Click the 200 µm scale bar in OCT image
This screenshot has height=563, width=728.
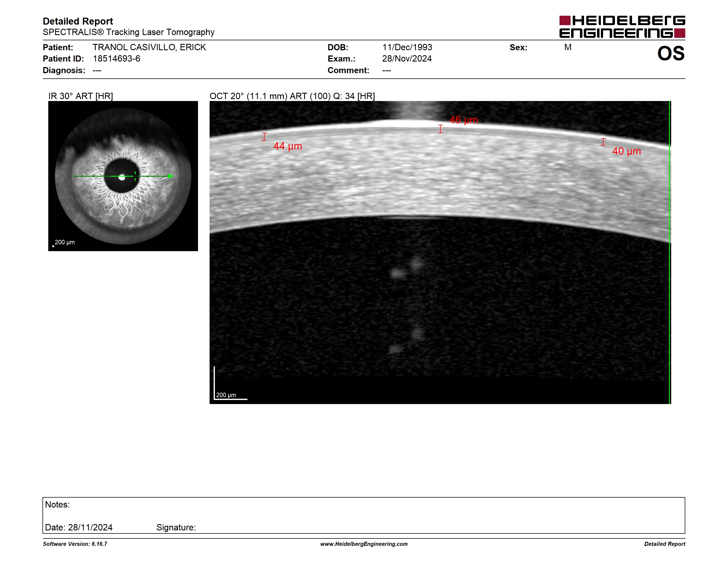pyautogui.click(x=230, y=383)
